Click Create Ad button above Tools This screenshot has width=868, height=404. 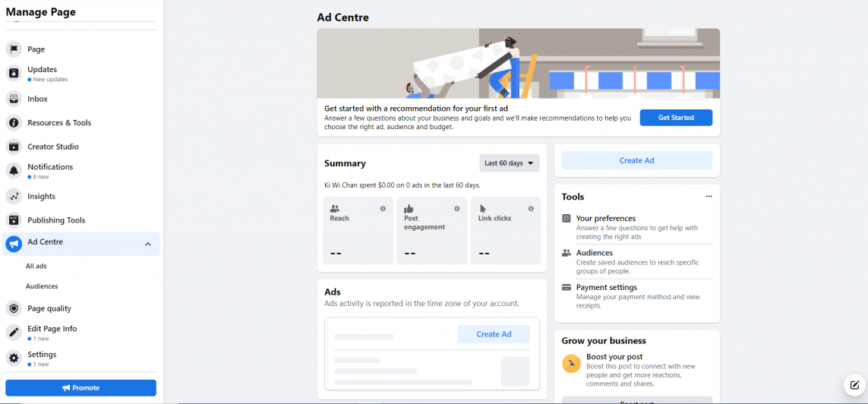pos(636,160)
